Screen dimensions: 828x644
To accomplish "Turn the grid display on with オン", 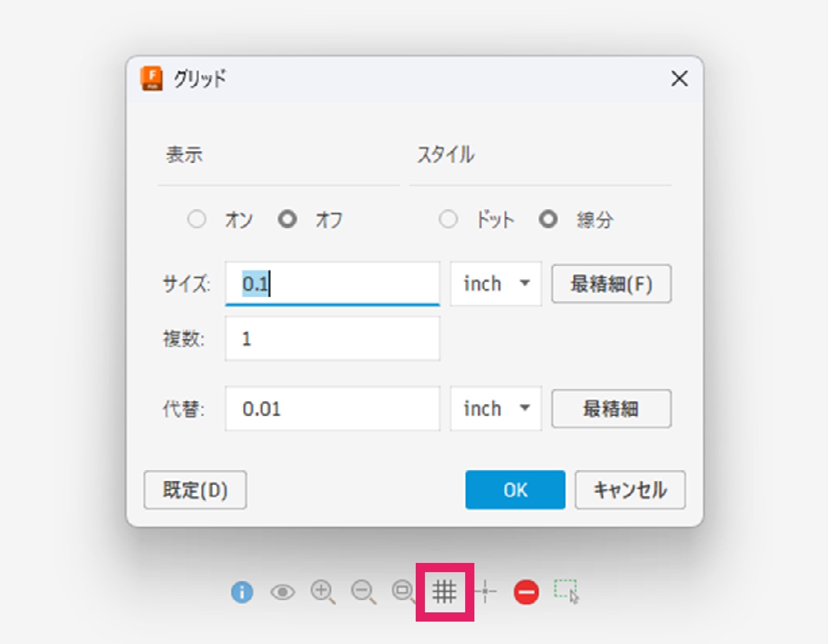I will [x=197, y=219].
